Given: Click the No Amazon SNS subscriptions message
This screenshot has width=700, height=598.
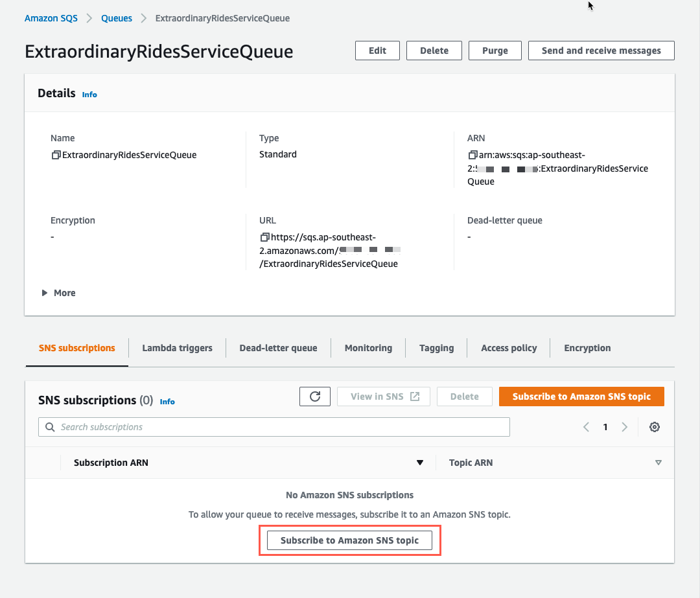Looking at the screenshot, I should pyautogui.click(x=349, y=495).
